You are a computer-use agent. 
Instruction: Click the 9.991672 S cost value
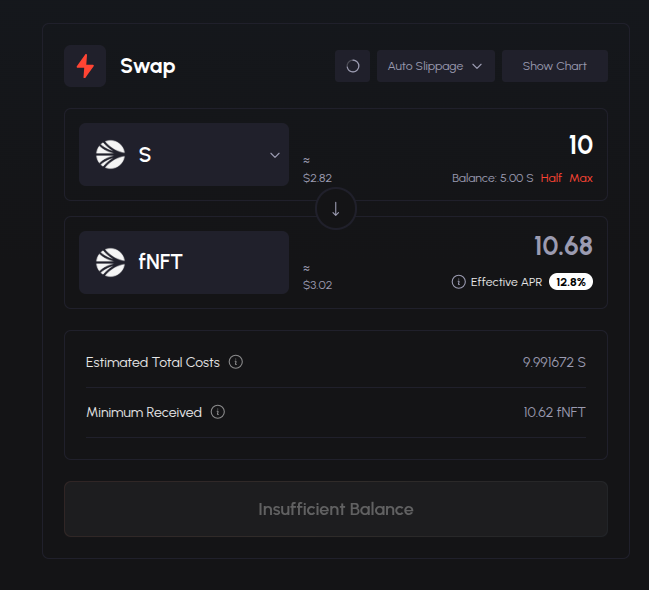[x=554, y=362]
